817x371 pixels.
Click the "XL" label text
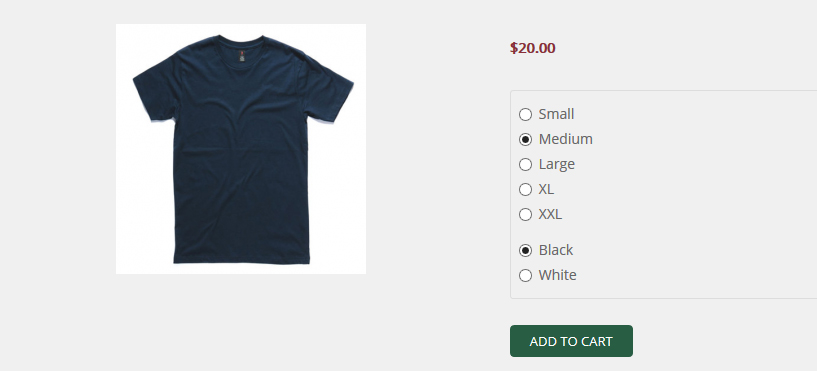546,189
